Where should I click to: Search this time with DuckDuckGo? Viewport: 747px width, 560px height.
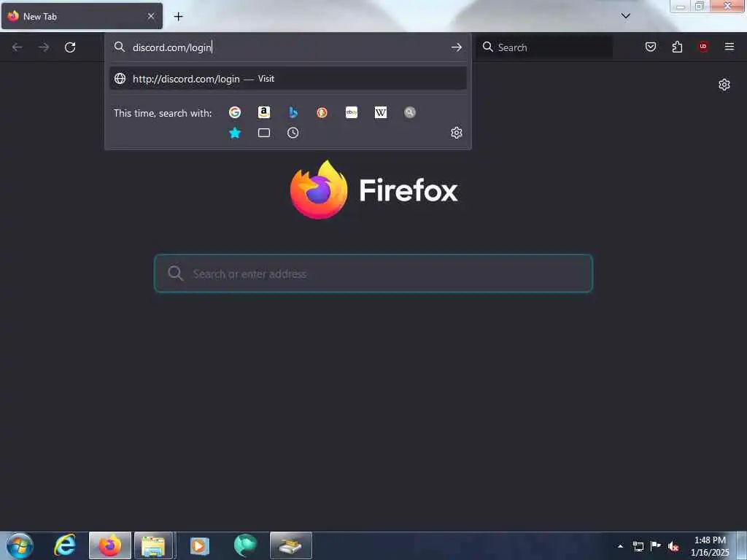tap(322, 112)
